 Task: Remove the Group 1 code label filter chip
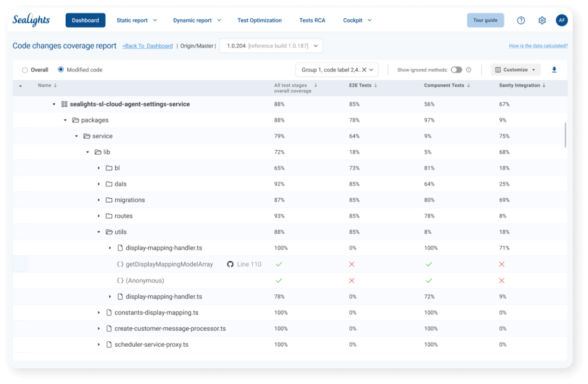[x=363, y=70]
